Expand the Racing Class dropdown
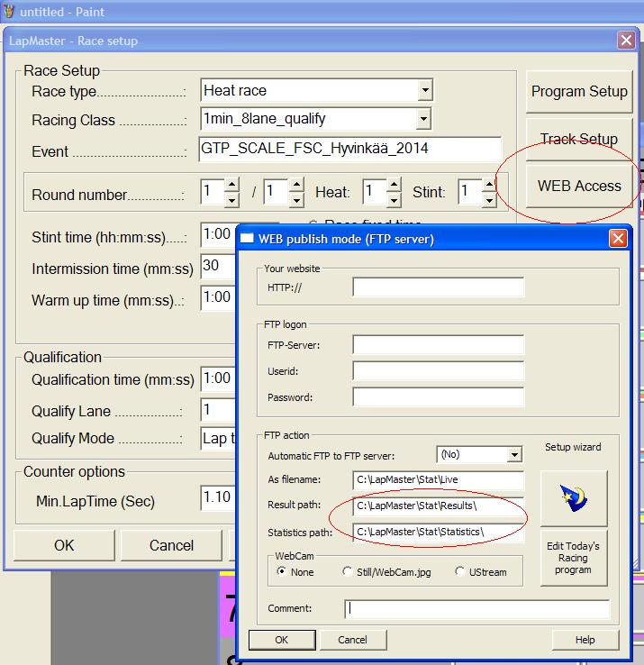The image size is (644, 665). 423,119
